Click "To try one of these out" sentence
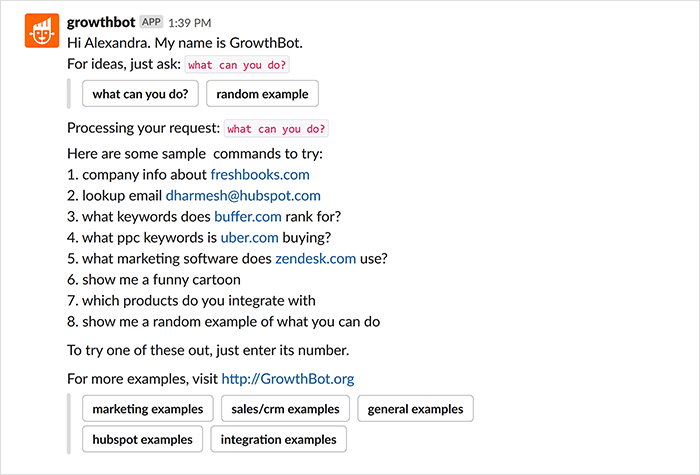 coord(208,350)
